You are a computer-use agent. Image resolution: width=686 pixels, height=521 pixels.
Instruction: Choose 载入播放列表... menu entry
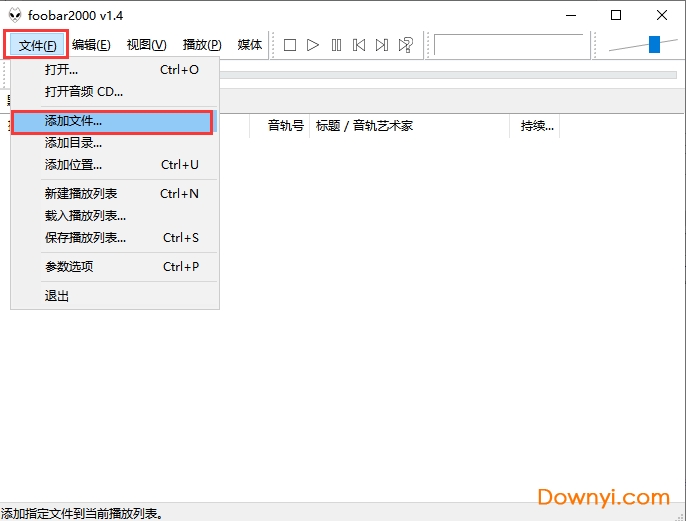tap(115, 216)
